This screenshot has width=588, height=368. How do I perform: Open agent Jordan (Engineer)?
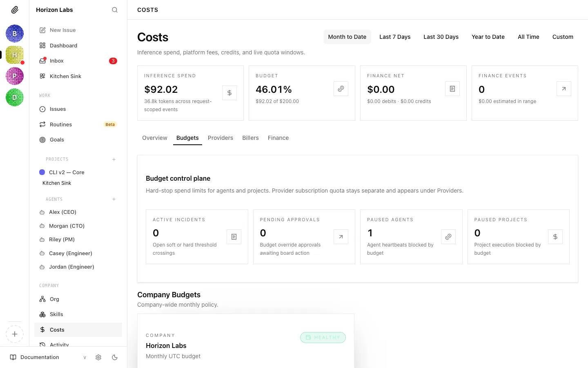pyautogui.click(x=78, y=267)
